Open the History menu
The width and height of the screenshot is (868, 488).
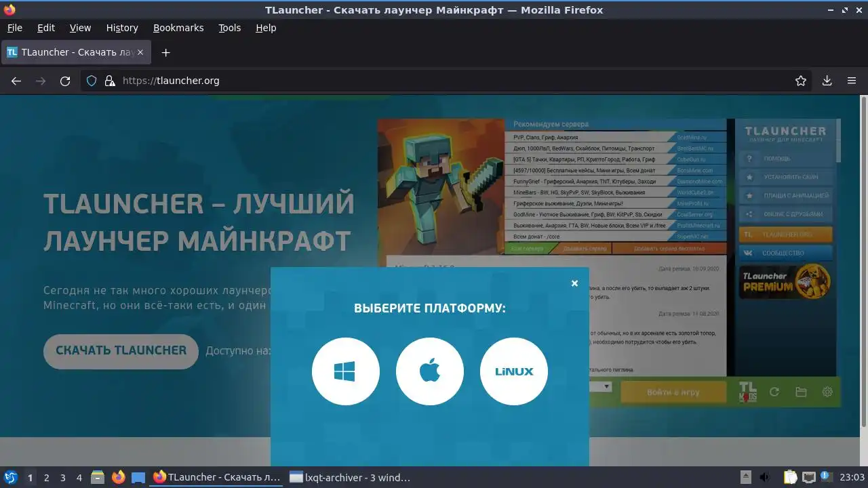(122, 28)
